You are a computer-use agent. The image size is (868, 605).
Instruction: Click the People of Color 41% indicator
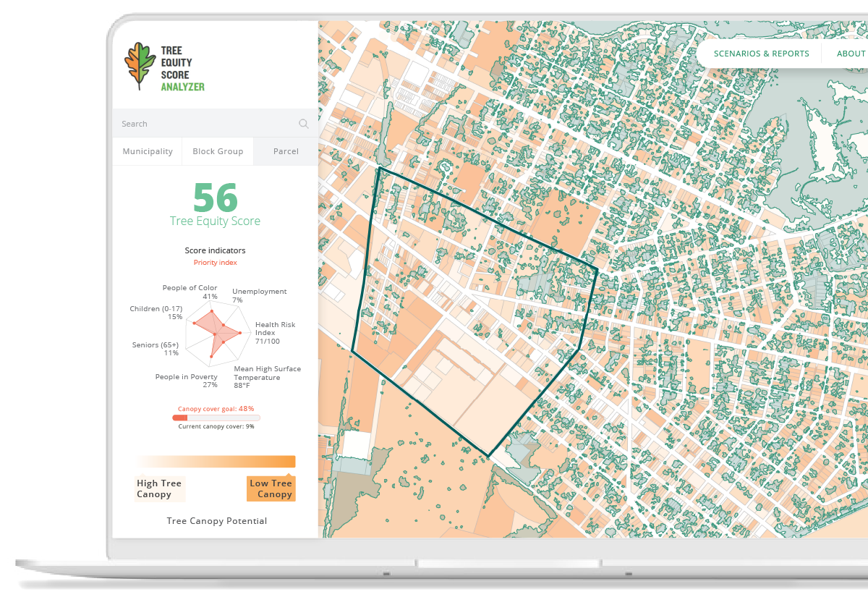(190, 292)
